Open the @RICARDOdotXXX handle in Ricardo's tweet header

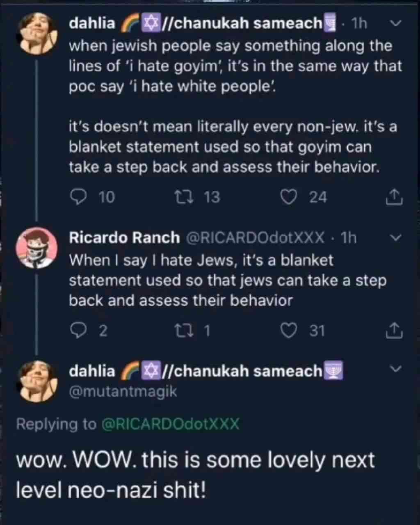point(255,238)
